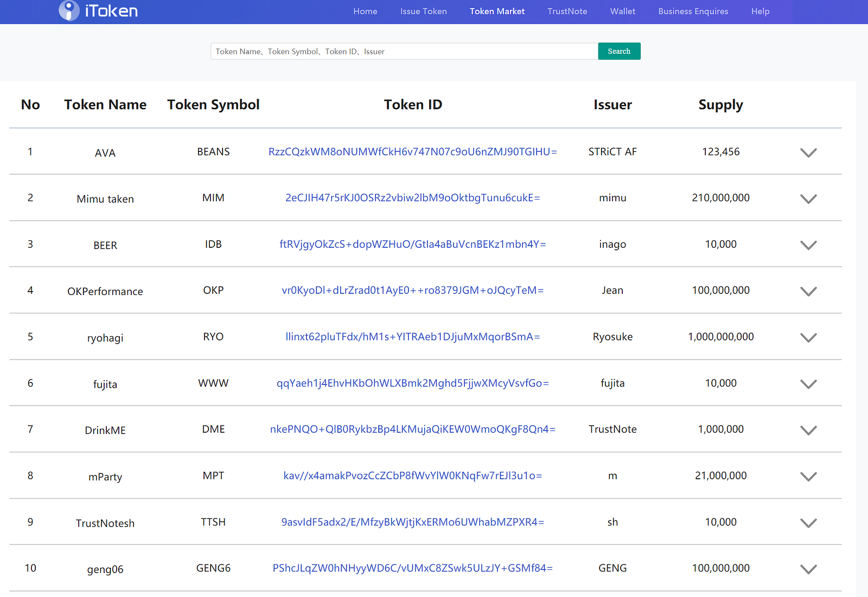Expand the TrustNotesh token details

(808, 523)
